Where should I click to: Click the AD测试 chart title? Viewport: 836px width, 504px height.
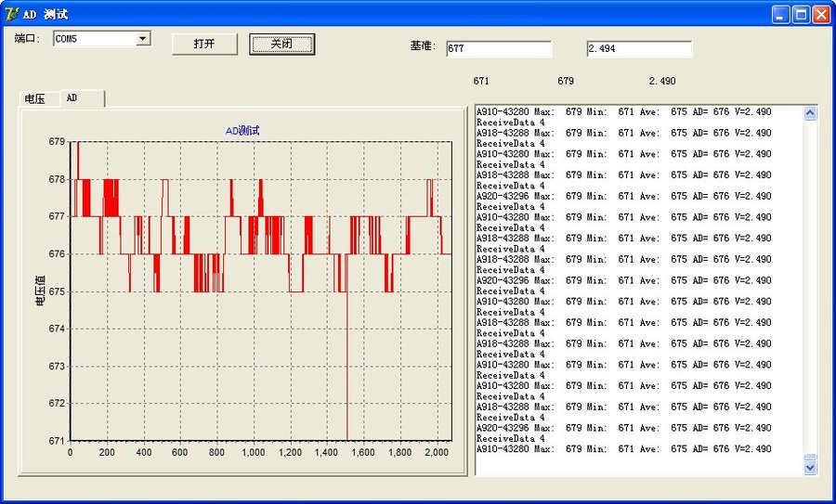pos(242,131)
